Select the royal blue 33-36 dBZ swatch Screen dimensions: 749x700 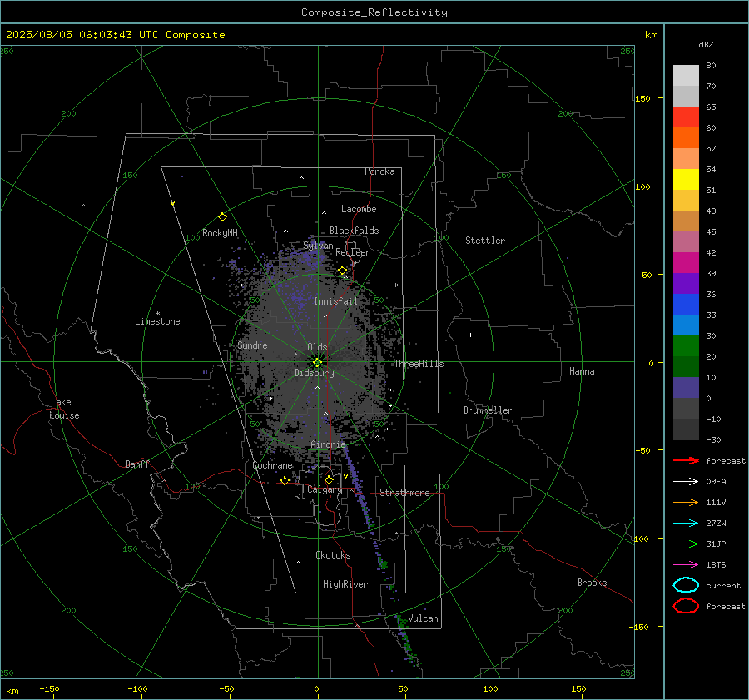(686, 305)
